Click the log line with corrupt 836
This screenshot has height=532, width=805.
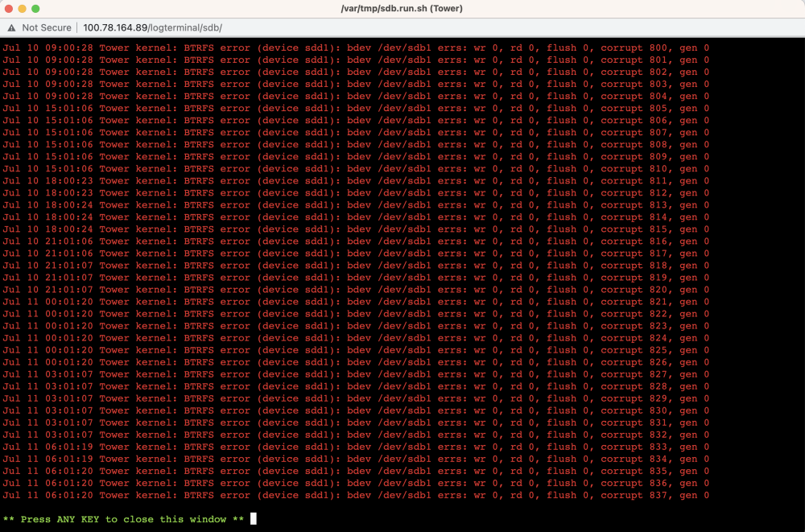(356, 483)
